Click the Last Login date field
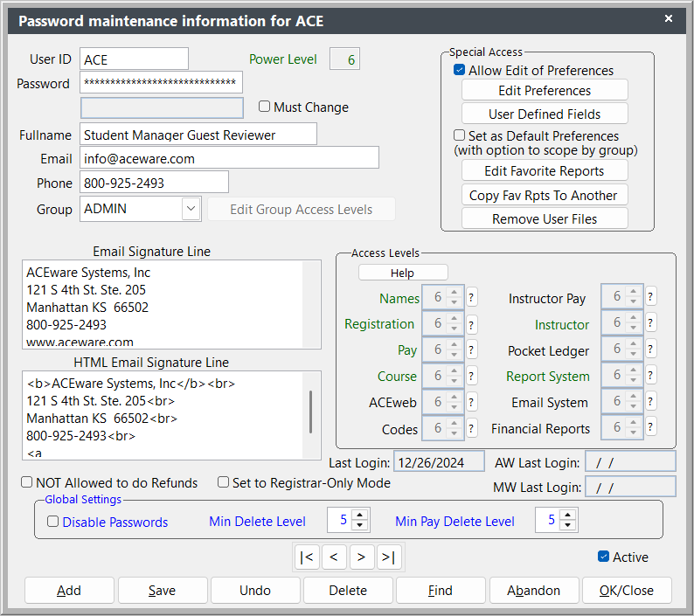Viewport: 694px width, 616px height. click(x=439, y=461)
